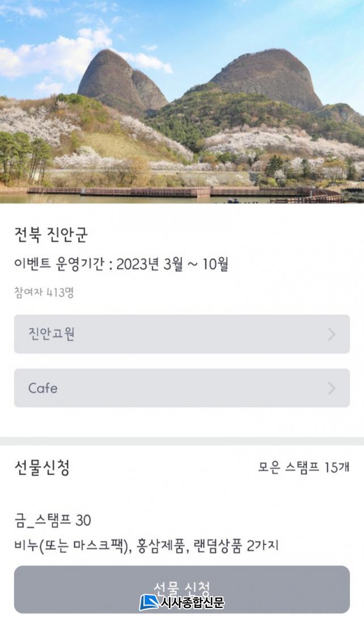This screenshot has height=617, width=364.
Task: Select the 금_스탬프 30 reward tier
Action: 53,520
